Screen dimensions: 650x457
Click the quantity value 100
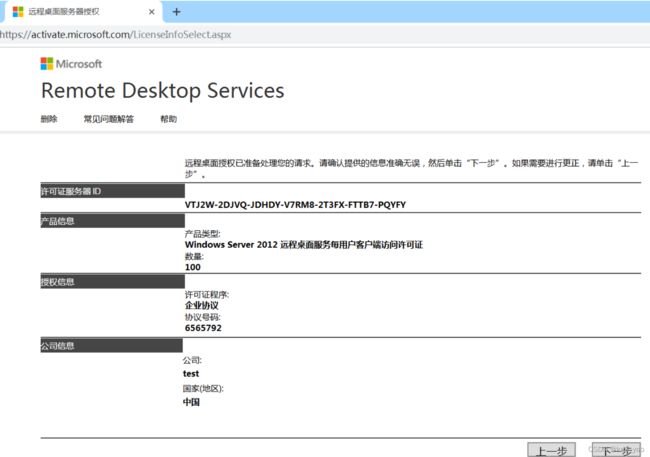point(193,267)
